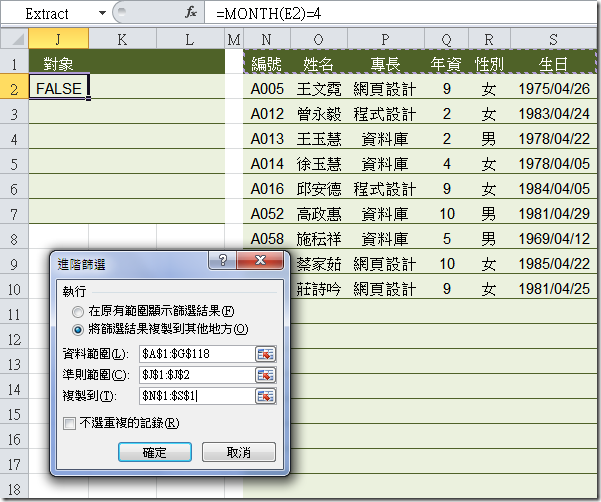Select column P header
Screen dimensions: 601x502
[x=386, y=39]
